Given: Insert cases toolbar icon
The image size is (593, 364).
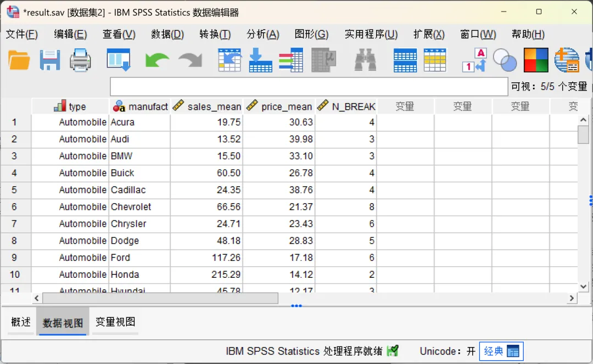Looking at the screenshot, I should click(405, 60).
